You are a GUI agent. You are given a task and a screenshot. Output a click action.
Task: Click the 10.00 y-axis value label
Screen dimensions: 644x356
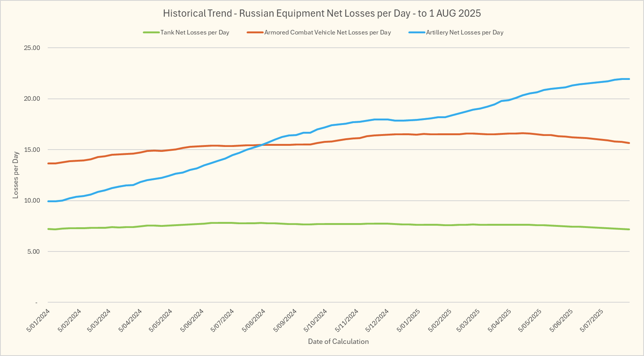32,201
